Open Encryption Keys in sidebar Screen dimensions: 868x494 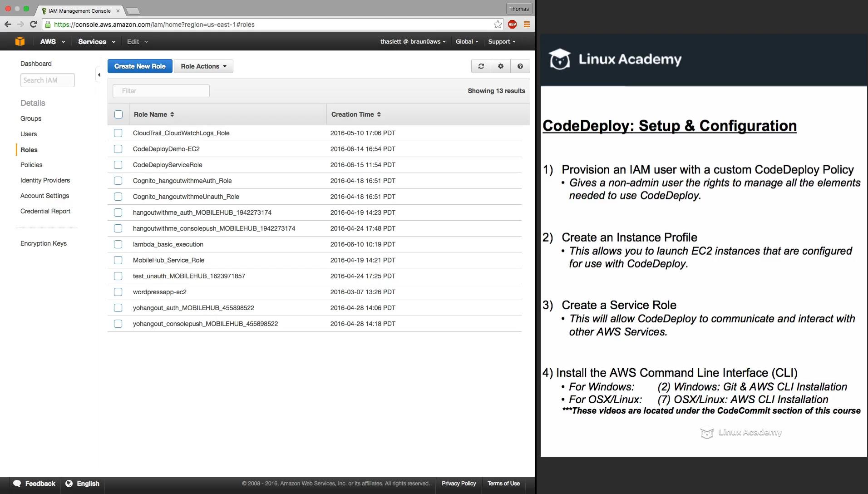coord(44,243)
